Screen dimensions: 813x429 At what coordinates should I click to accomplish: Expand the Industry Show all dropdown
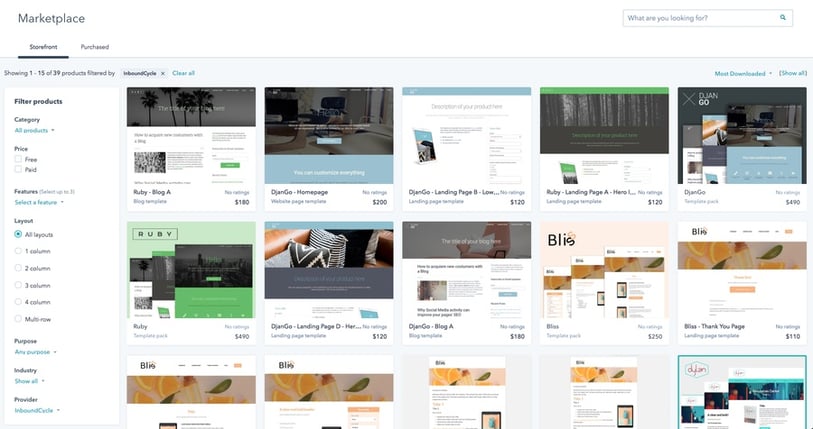coord(30,381)
